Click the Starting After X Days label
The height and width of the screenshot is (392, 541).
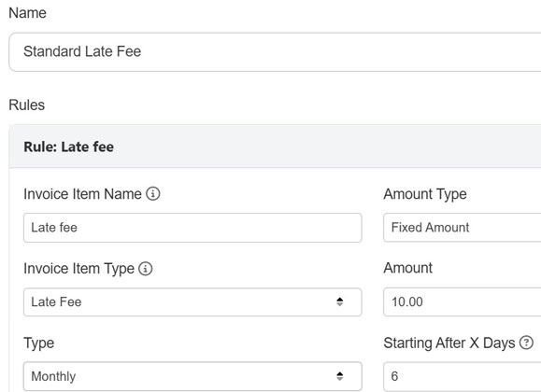click(x=449, y=343)
